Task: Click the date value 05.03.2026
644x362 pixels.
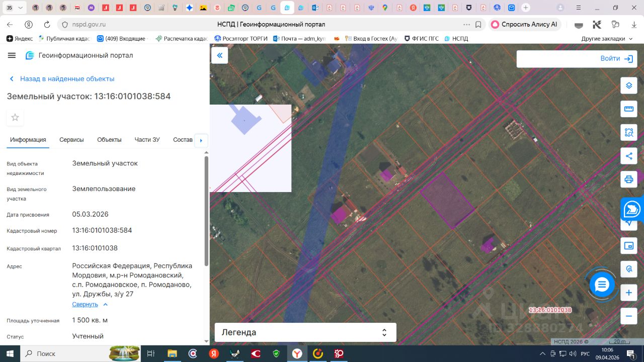Action: click(x=90, y=214)
